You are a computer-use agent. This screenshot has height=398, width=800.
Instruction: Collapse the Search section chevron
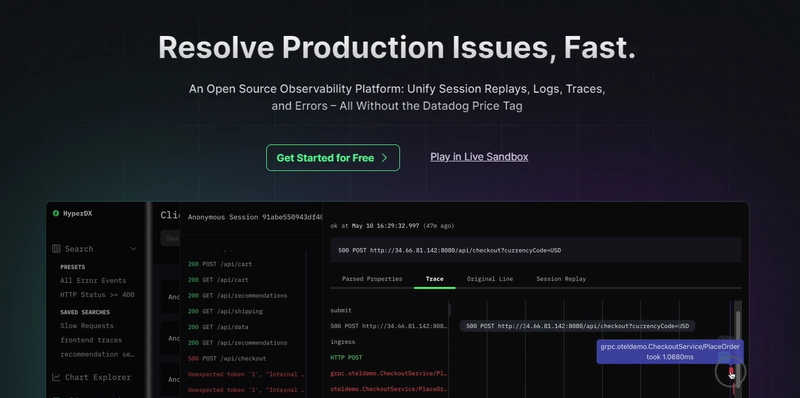(133, 249)
